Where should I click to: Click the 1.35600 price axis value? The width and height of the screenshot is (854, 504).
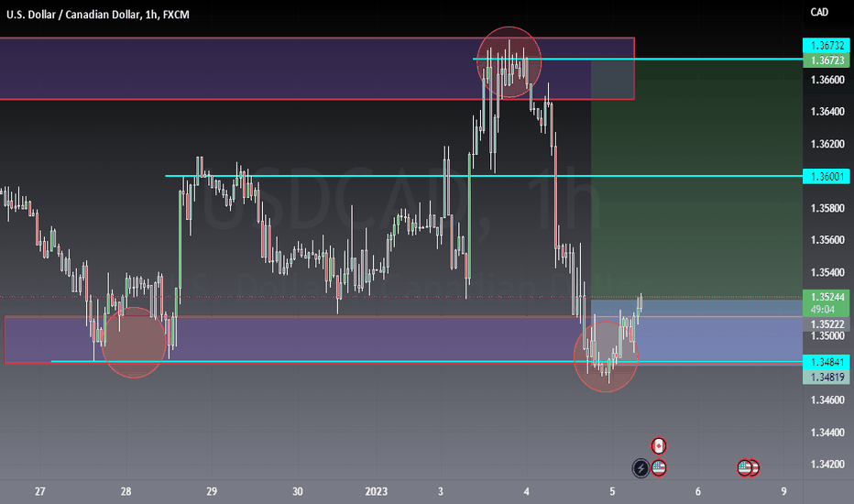(827, 240)
